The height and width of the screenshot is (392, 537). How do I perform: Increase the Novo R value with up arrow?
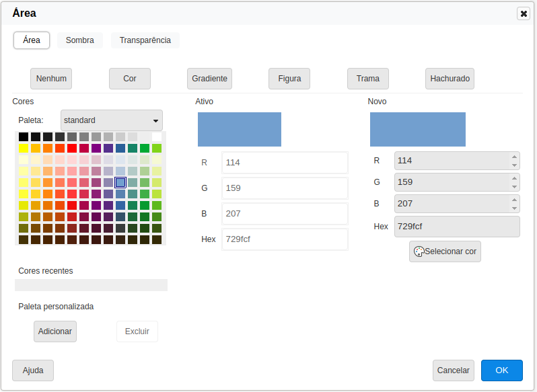click(515, 157)
